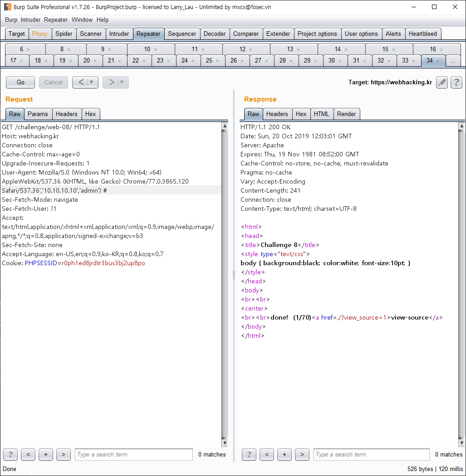466x476 pixels.
Task: Open the Window menu
Action: tap(82, 20)
